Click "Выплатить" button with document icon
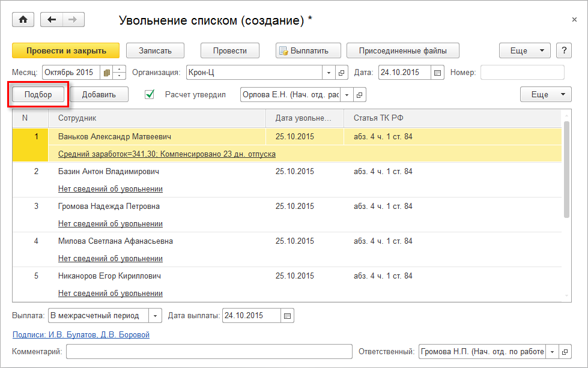 coord(308,50)
